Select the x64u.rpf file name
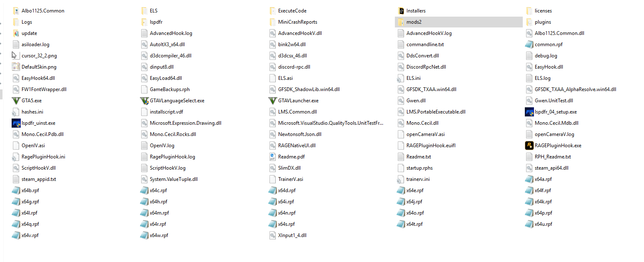644x262 pixels. [543, 224]
